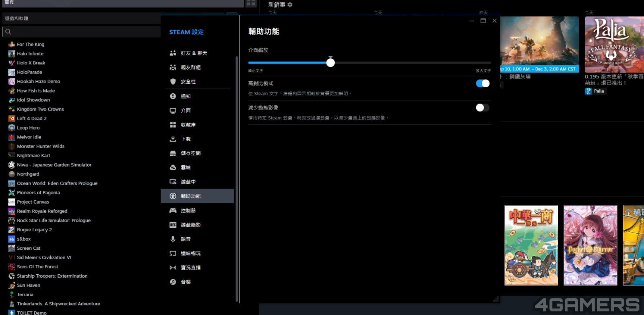Select Starship Troopers: Extermination
Viewport: 644px width, 315px height.
(52, 276)
